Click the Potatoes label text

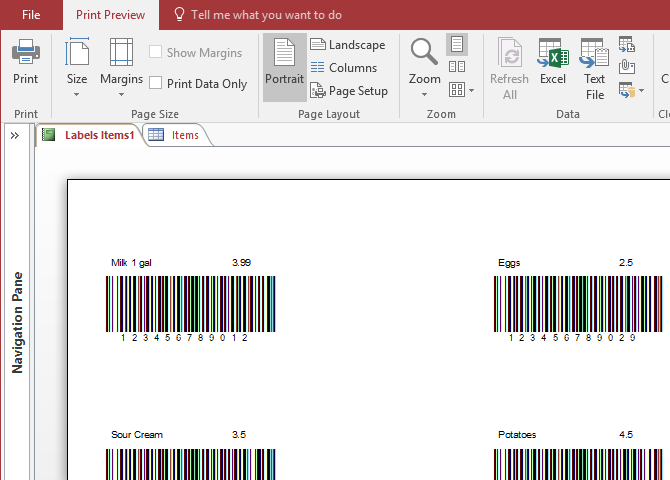point(517,435)
